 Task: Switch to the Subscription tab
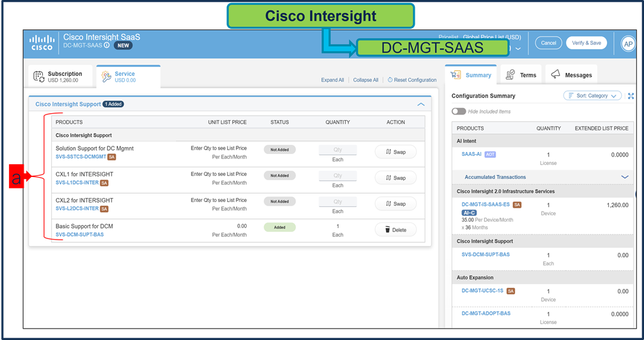pos(60,77)
